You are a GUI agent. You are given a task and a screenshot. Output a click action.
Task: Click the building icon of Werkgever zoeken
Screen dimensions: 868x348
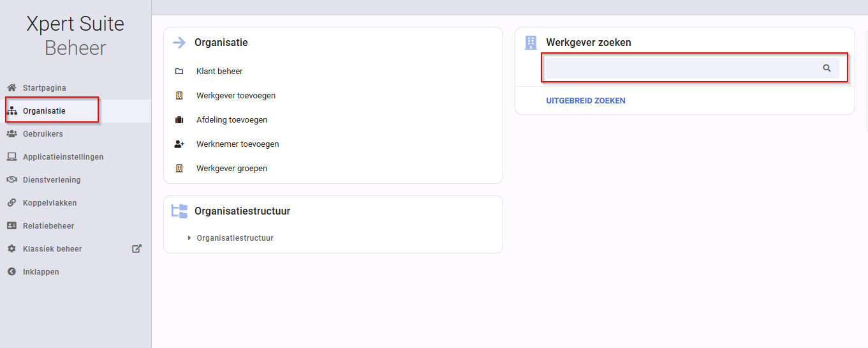pos(531,43)
